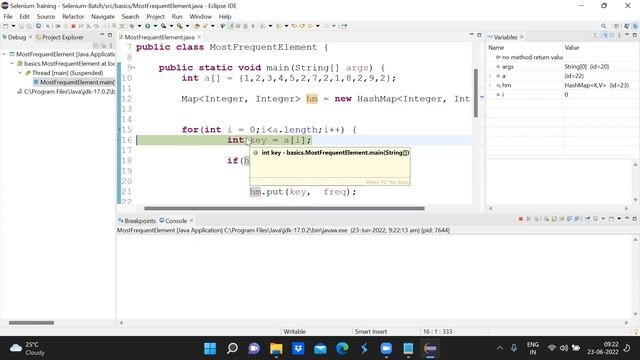Select the javaw.exe process entry in Debug tree
The height and width of the screenshot is (360, 640).
(66, 92)
